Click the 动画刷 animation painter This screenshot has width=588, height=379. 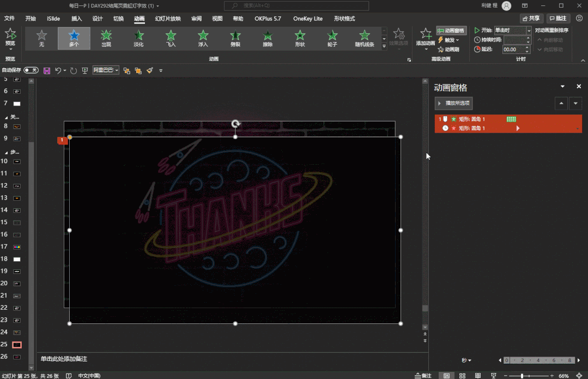(451, 49)
